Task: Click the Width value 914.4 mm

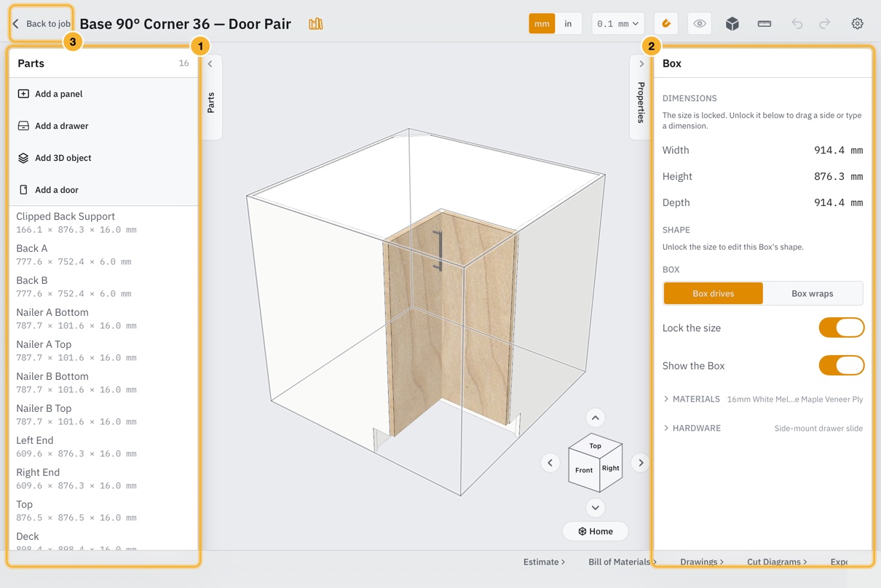Action: pyautogui.click(x=838, y=151)
